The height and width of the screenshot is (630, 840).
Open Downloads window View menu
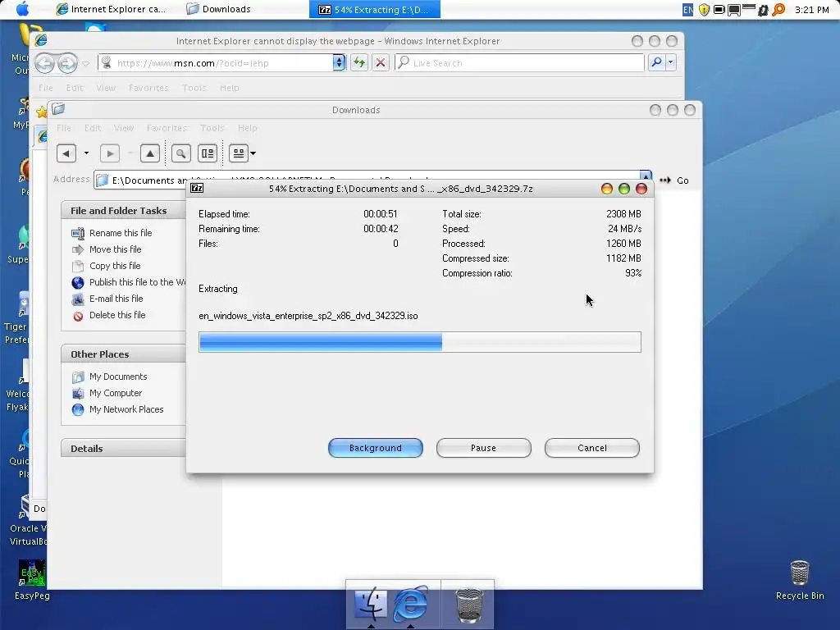(124, 128)
